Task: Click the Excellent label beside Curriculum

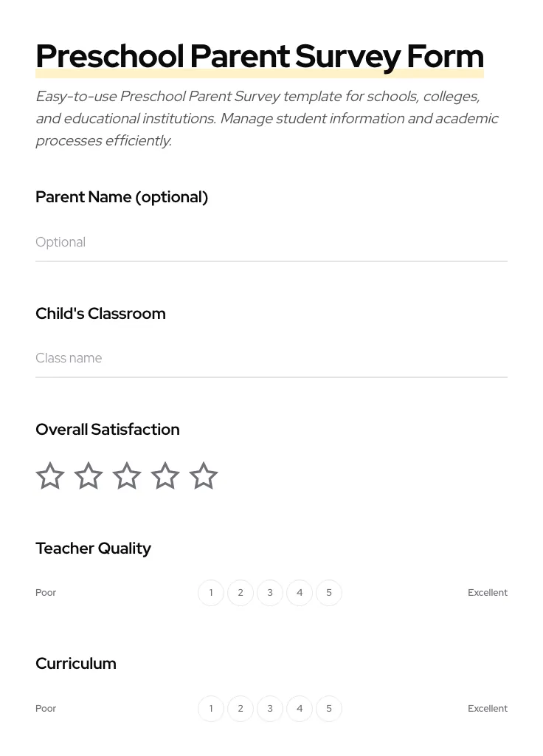Action: coord(488,708)
